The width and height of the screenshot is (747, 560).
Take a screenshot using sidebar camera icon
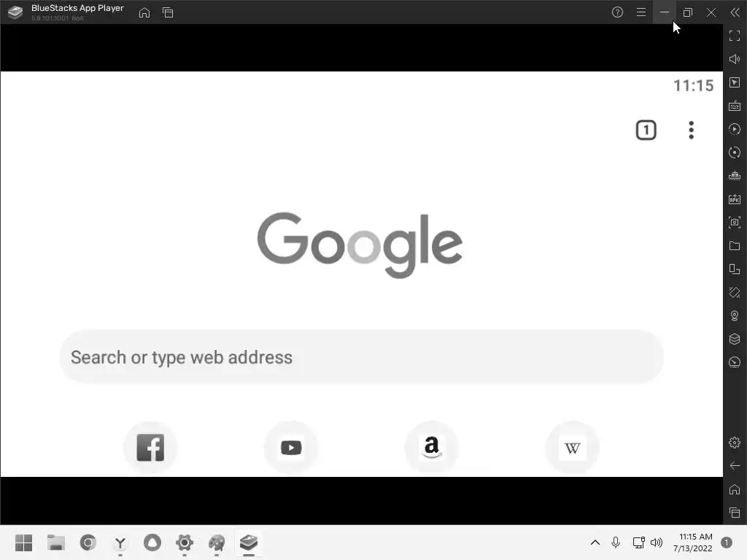click(735, 222)
